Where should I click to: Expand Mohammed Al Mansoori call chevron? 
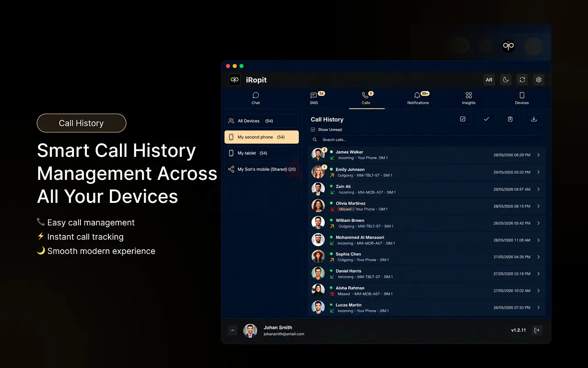coord(538,240)
